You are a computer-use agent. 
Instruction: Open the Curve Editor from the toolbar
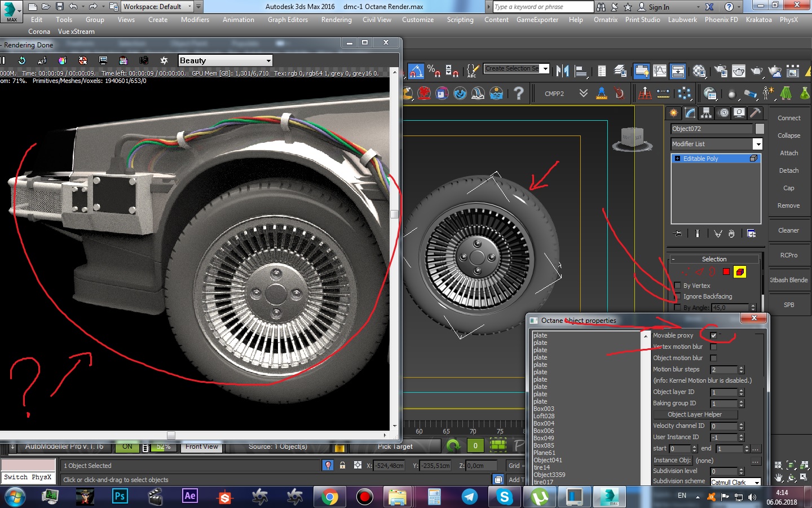click(660, 71)
